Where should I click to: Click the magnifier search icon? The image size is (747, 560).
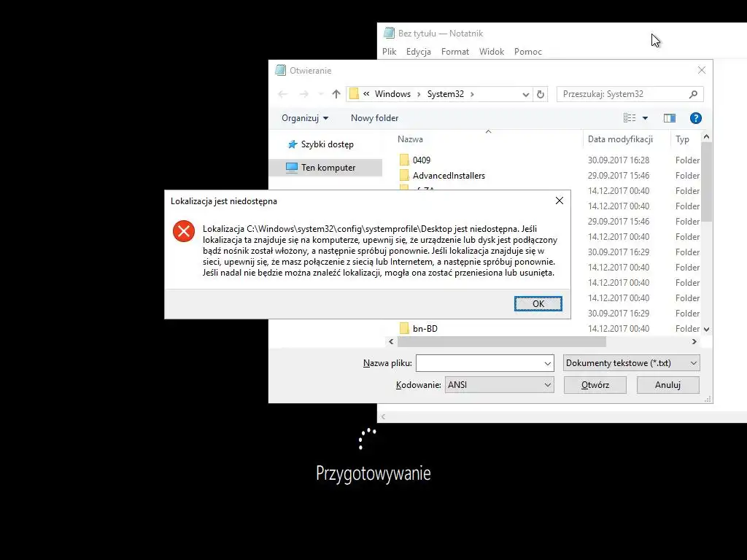pyautogui.click(x=693, y=94)
